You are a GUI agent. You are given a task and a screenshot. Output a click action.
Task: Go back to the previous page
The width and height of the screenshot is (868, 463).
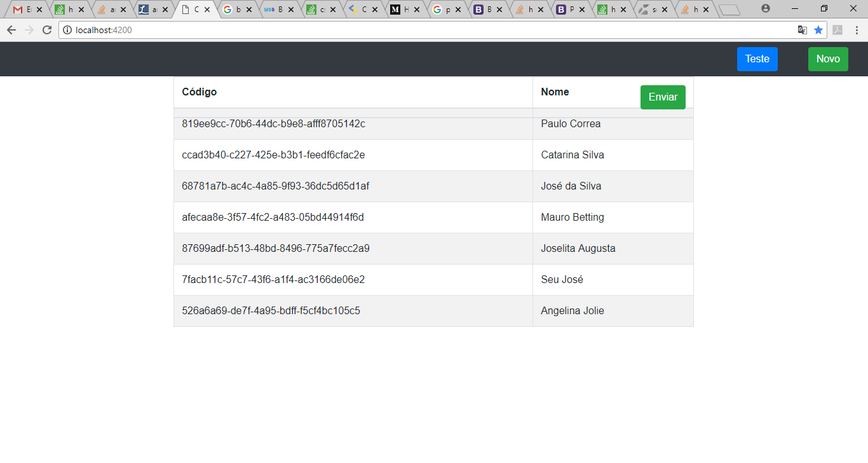tap(11, 30)
